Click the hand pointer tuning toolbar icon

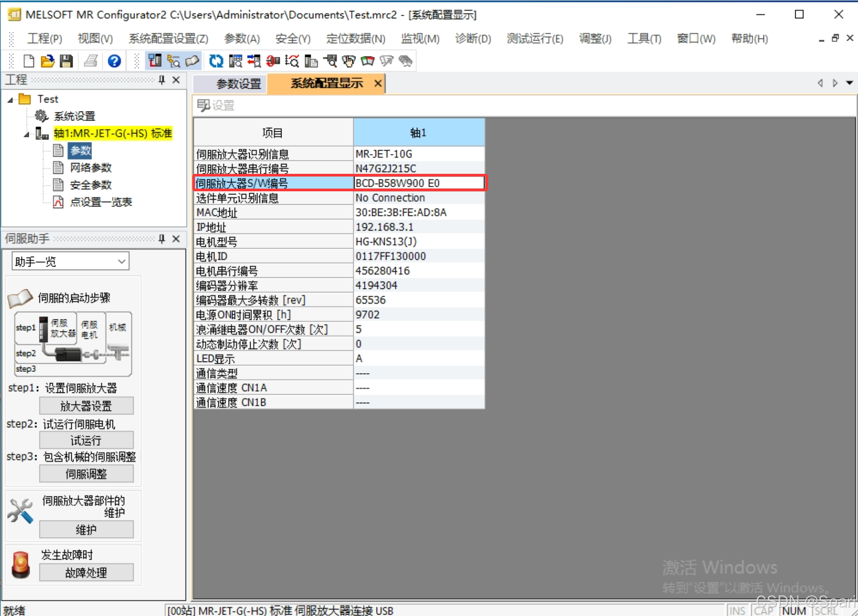tap(348, 61)
